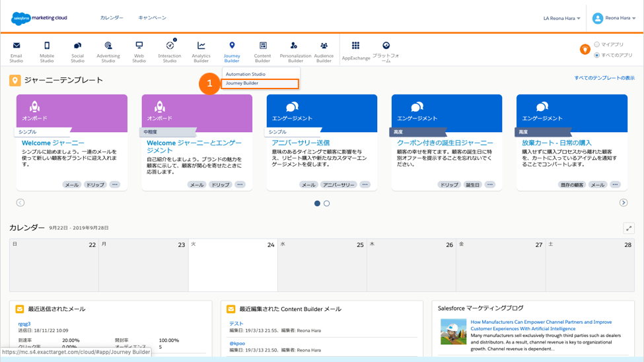Open Analytics Builder icon
The image size is (644, 362).
201,45
